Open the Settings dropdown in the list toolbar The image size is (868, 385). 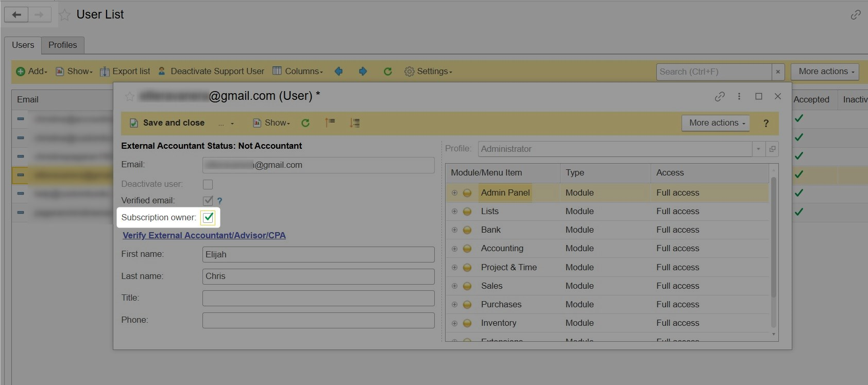tap(428, 72)
